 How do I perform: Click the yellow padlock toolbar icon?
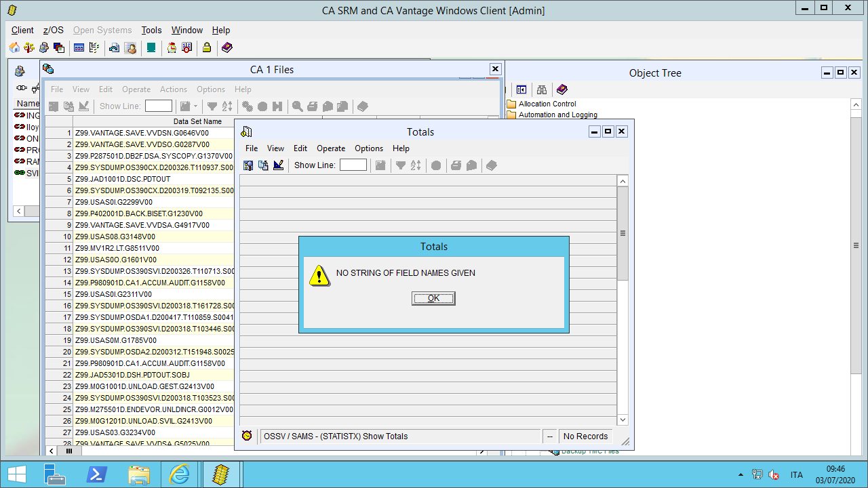206,47
